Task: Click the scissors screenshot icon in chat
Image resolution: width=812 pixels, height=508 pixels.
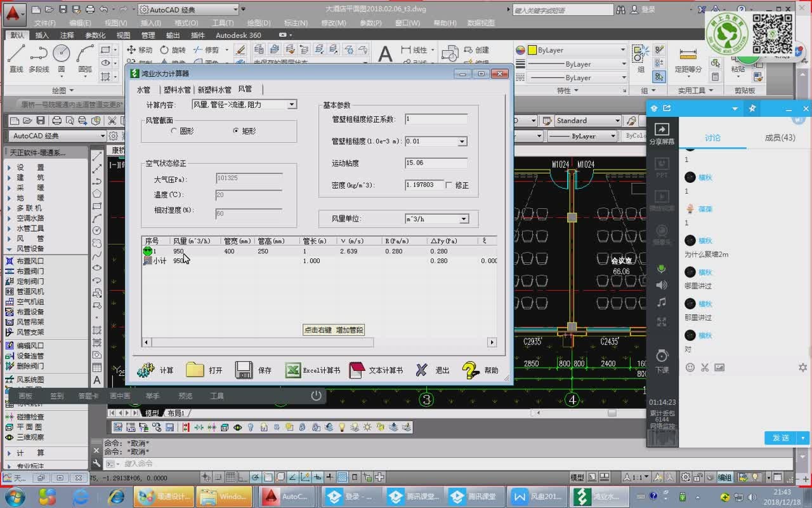Action: (705, 367)
